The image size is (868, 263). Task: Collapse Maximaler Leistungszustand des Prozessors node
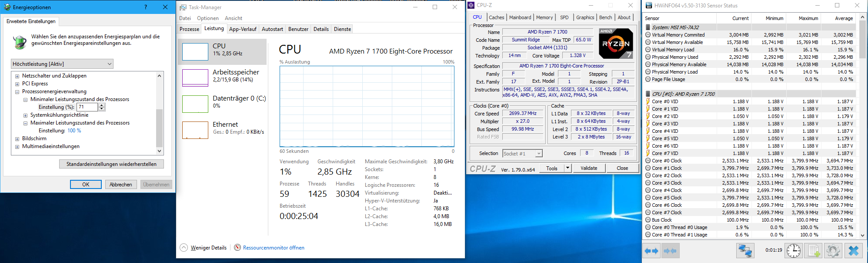(26, 123)
